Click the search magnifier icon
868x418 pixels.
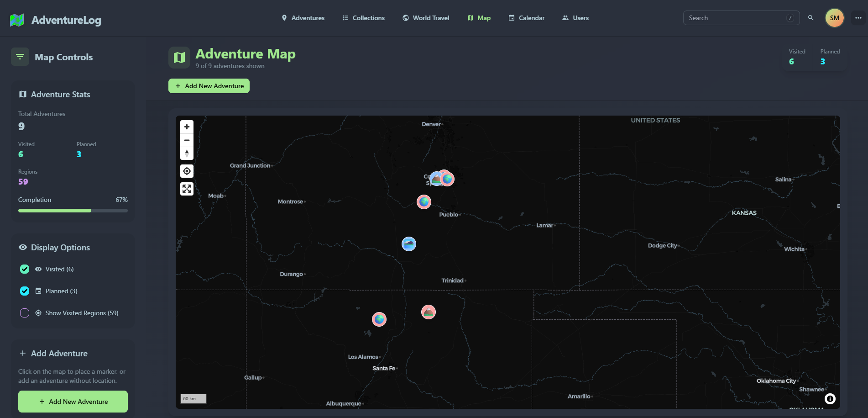pyautogui.click(x=811, y=18)
